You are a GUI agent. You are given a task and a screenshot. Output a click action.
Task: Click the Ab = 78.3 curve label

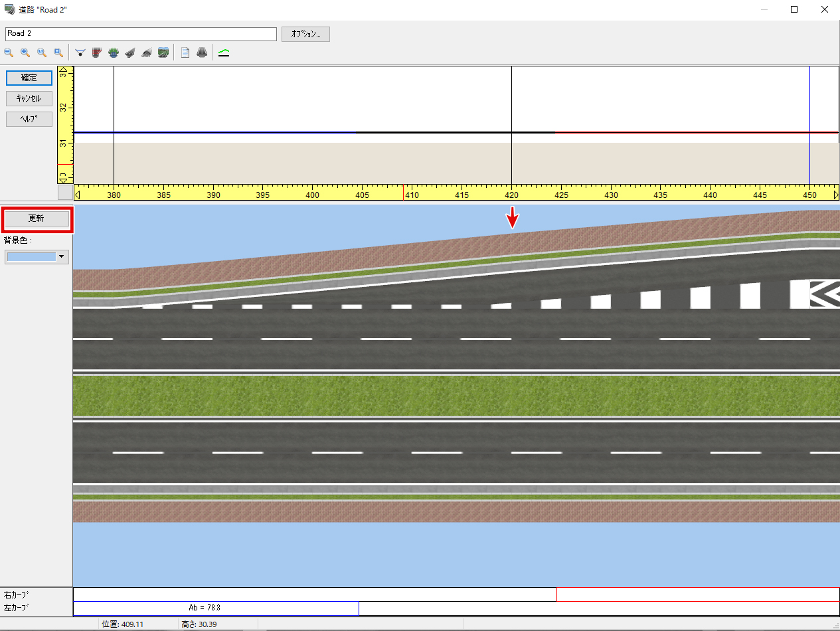(205, 607)
